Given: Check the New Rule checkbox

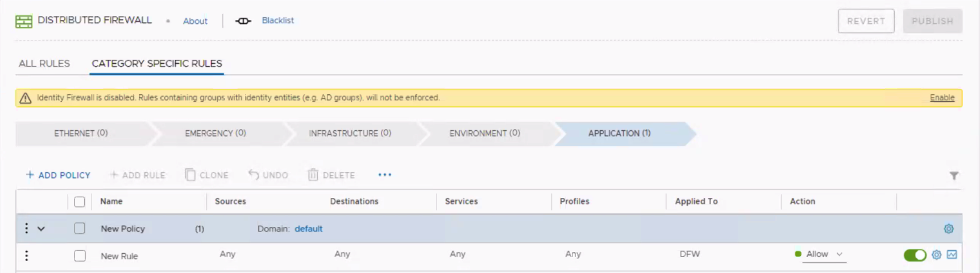Looking at the screenshot, I should point(80,256).
